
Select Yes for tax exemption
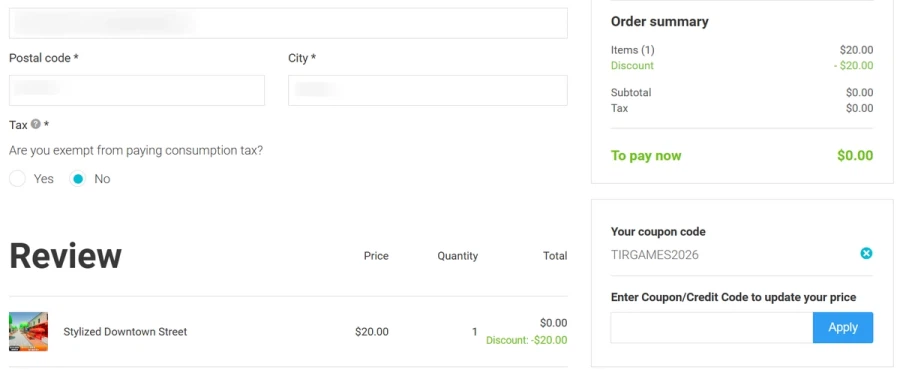17,179
